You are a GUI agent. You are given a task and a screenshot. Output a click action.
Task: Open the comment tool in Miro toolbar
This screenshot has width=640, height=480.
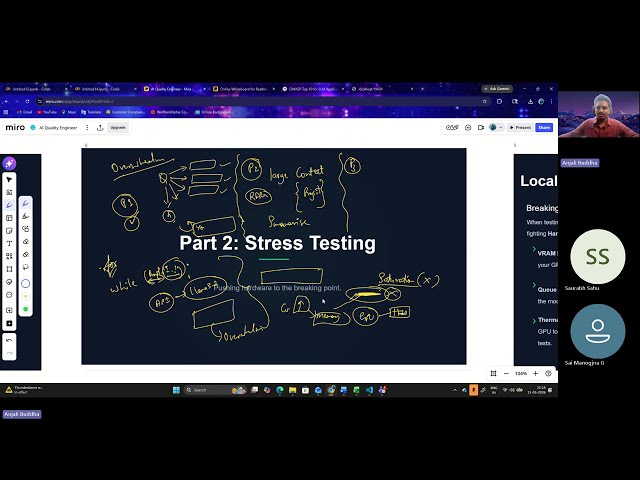tap(9, 295)
